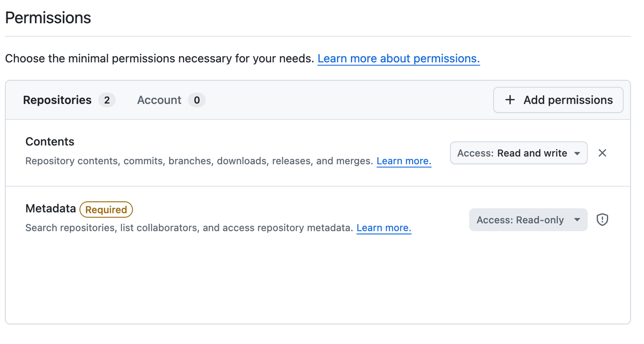Remove the Contents permission with X icon
The image size is (644, 344).
[x=602, y=153]
